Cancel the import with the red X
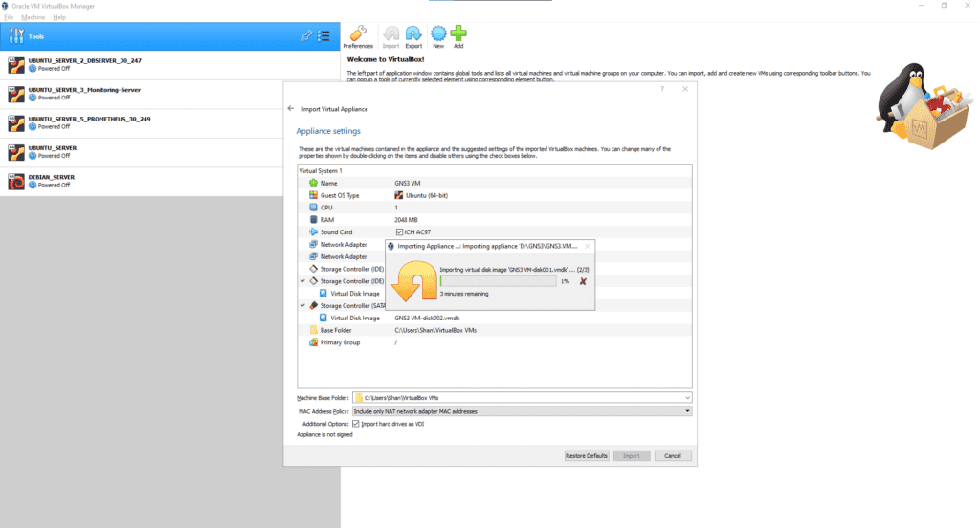 [x=583, y=282]
